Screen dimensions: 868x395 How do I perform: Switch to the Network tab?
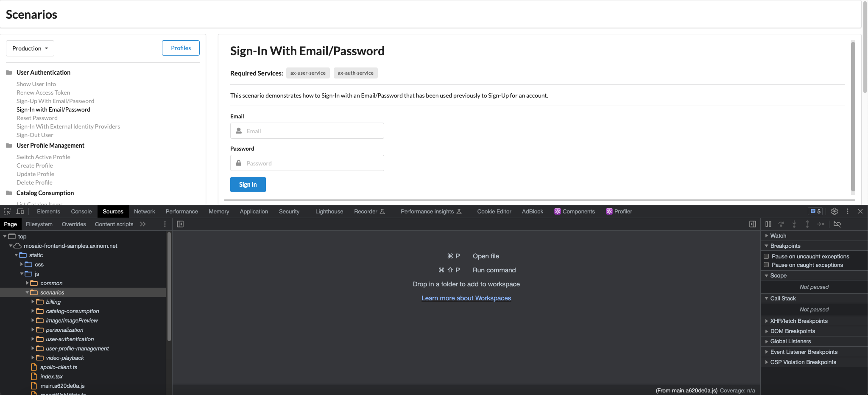(x=144, y=211)
